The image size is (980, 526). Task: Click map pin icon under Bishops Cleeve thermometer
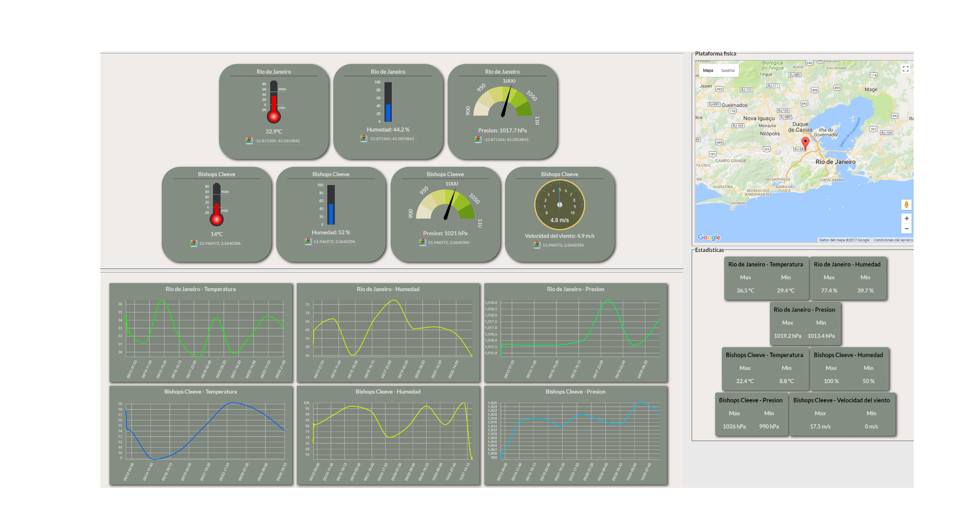194,243
